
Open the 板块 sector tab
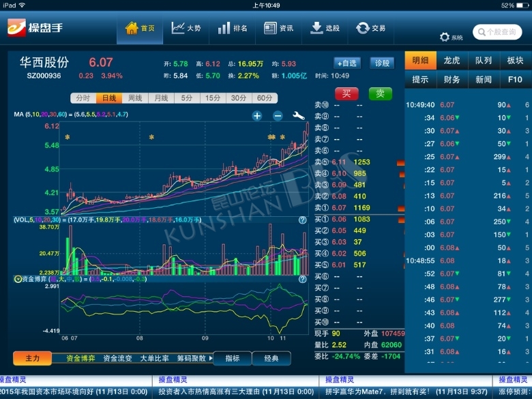click(516, 61)
